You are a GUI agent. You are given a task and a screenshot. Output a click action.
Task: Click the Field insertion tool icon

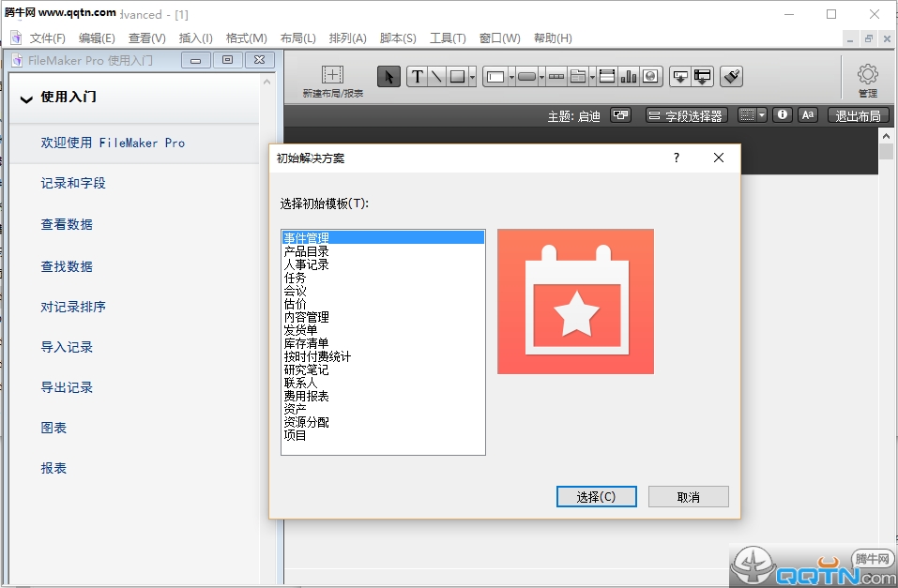pyautogui.click(x=680, y=76)
